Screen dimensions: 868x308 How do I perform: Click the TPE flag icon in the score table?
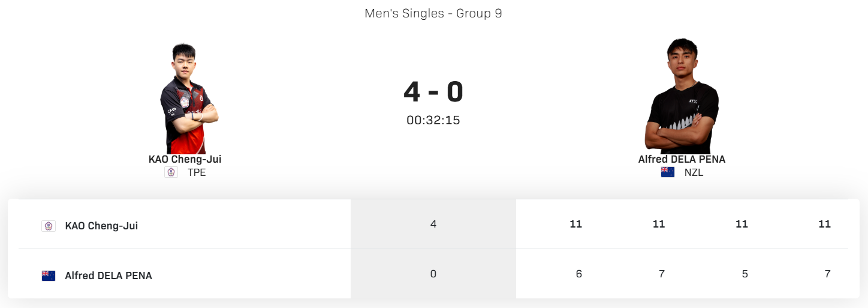[x=49, y=226]
